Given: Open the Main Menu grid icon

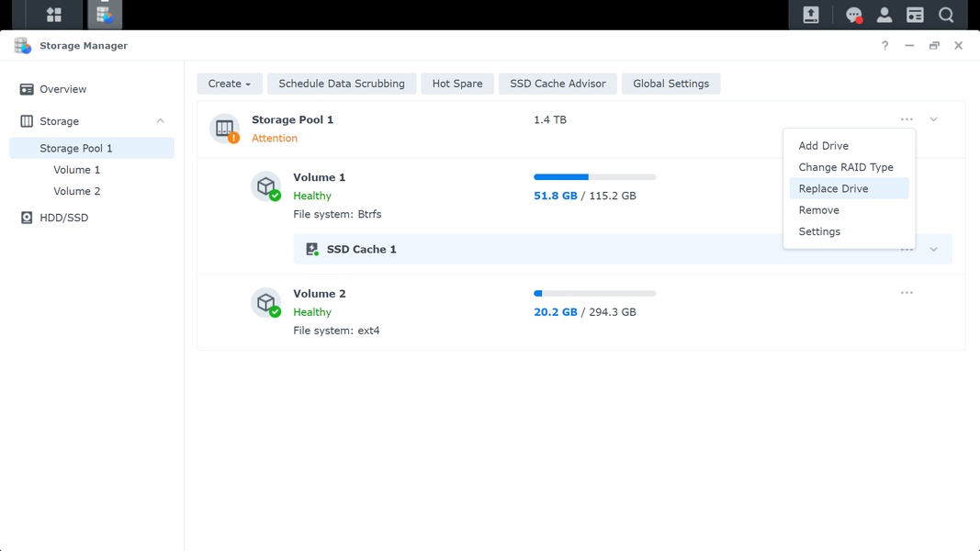Looking at the screenshot, I should (x=54, y=15).
